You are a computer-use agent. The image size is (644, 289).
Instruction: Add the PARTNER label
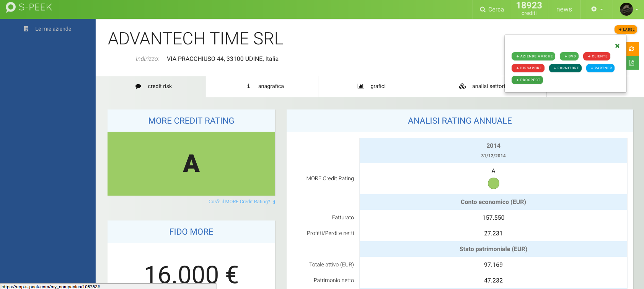600,68
